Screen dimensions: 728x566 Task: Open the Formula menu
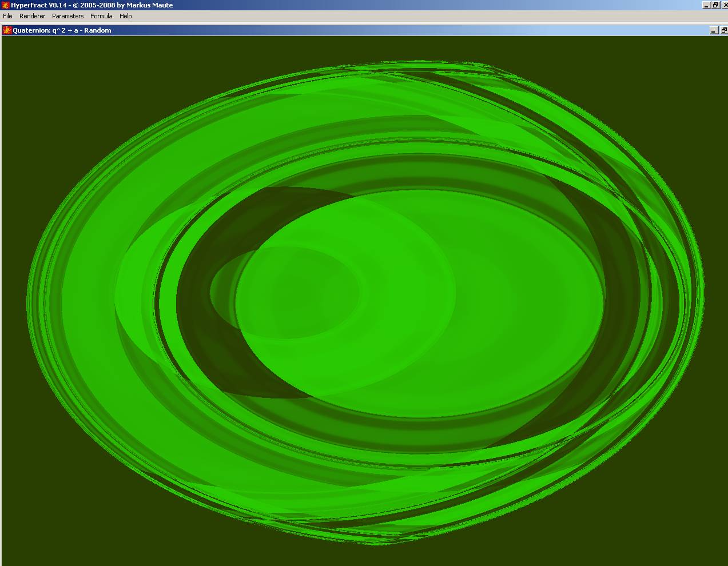[101, 16]
